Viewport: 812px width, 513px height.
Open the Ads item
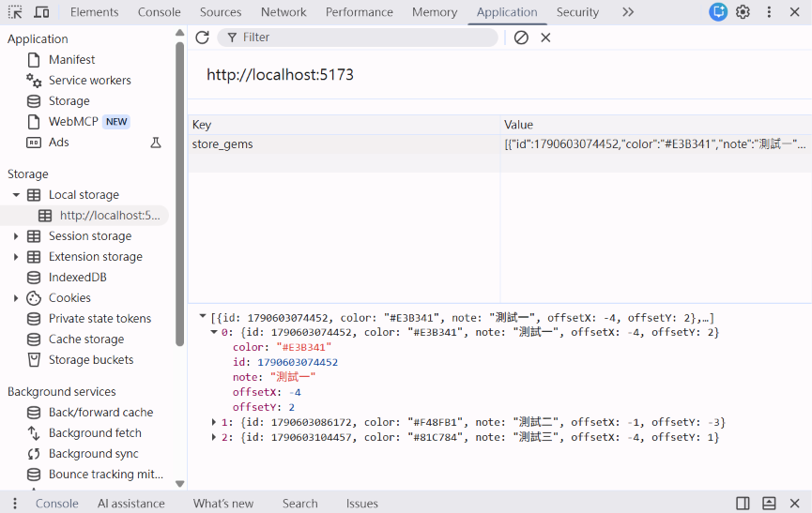coord(58,143)
